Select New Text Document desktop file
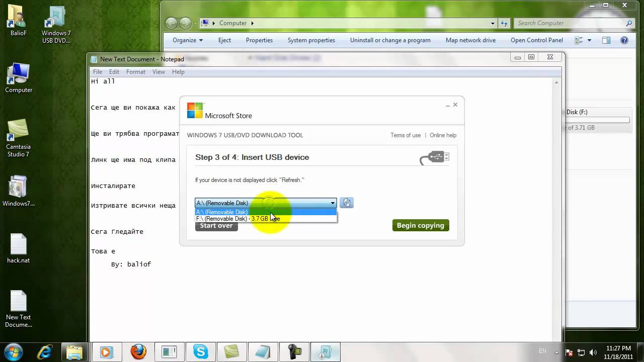The width and height of the screenshot is (644, 362). click(19, 309)
